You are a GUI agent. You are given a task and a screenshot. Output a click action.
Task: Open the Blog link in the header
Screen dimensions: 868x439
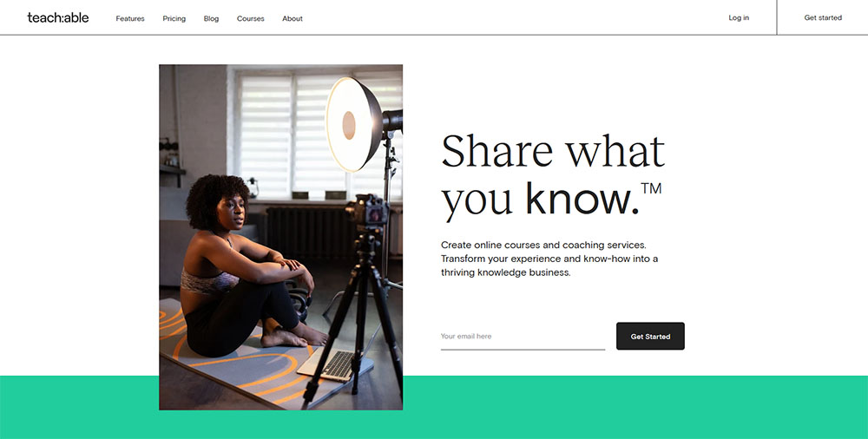211,18
